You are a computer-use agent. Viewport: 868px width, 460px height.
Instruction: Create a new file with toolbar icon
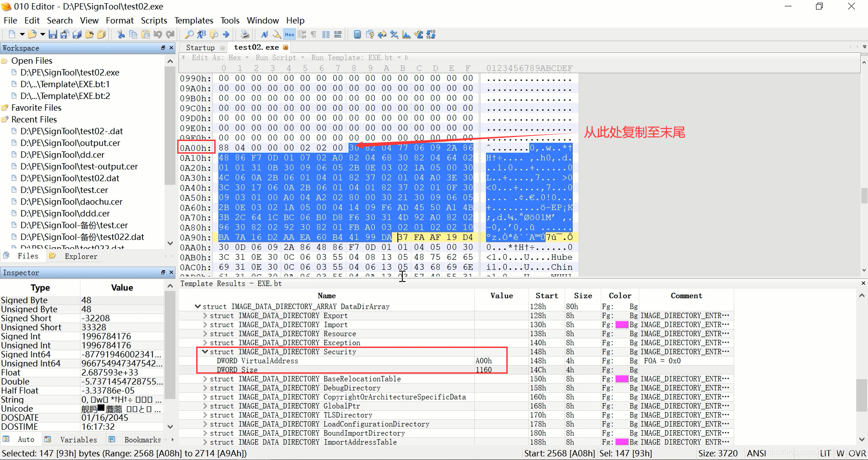pyautogui.click(x=12, y=34)
